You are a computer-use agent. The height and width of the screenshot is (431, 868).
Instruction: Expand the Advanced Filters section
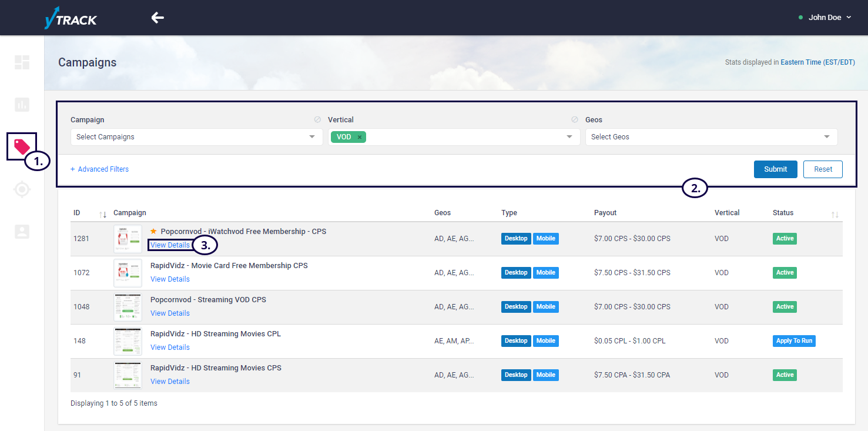(100, 169)
